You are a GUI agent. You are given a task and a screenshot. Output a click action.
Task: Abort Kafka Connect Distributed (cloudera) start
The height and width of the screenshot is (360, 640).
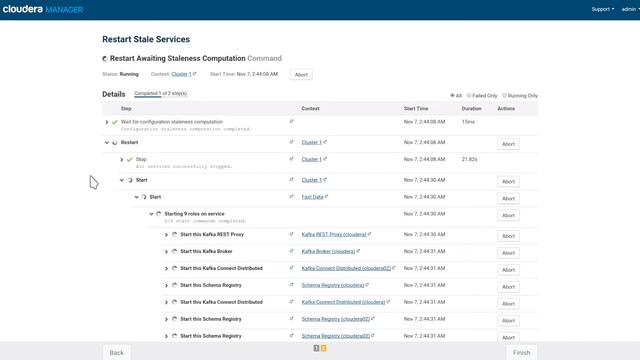tap(508, 304)
